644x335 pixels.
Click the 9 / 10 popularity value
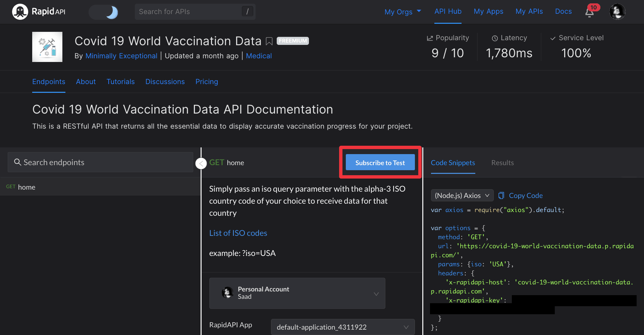click(x=447, y=53)
